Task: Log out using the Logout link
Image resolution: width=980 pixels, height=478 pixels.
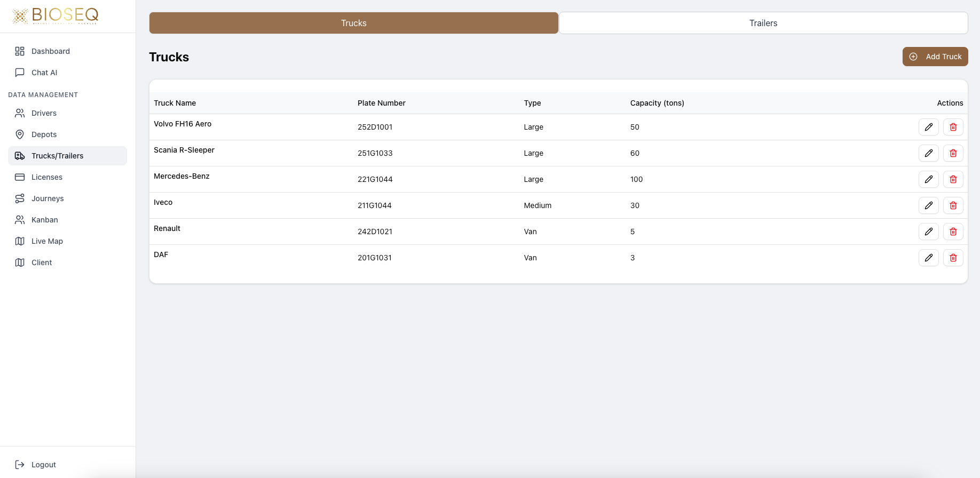Action: 43,465
